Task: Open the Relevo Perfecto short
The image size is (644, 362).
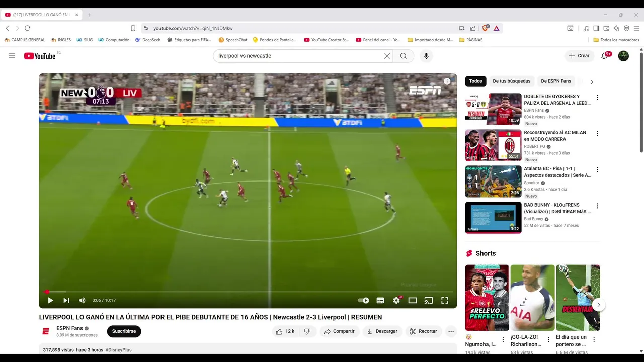Action: [x=487, y=298]
